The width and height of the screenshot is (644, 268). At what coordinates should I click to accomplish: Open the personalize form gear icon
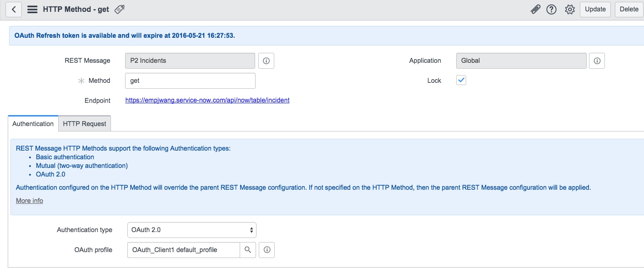click(x=569, y=9)
